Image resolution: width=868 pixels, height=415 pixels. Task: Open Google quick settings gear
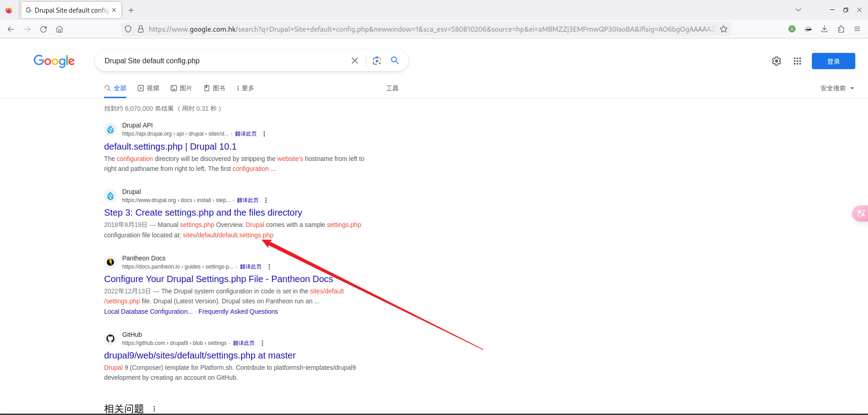pyautogui.click(x=777, y=61)
